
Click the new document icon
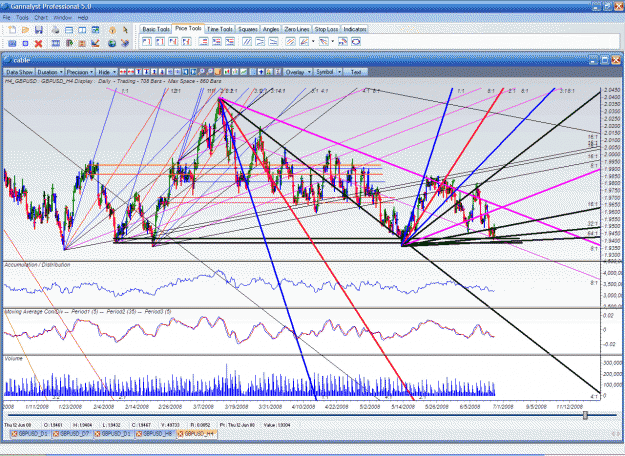[12, 30]
